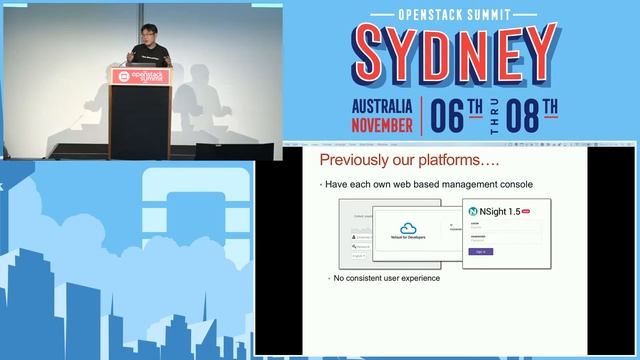This screenshot has height=360, width=640.
Task: Click the "NSight 1.5" heading text
Action: click(x=500, y=211)
